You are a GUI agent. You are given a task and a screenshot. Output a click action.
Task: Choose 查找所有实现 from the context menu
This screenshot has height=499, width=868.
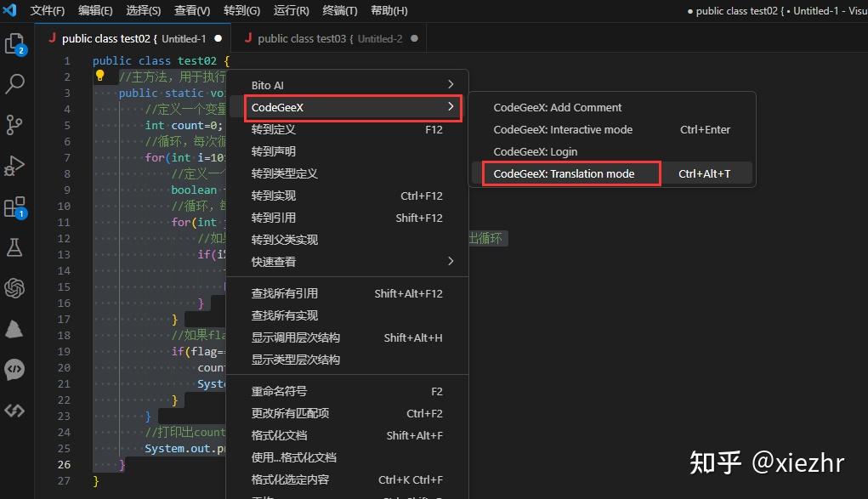(348, 315)
